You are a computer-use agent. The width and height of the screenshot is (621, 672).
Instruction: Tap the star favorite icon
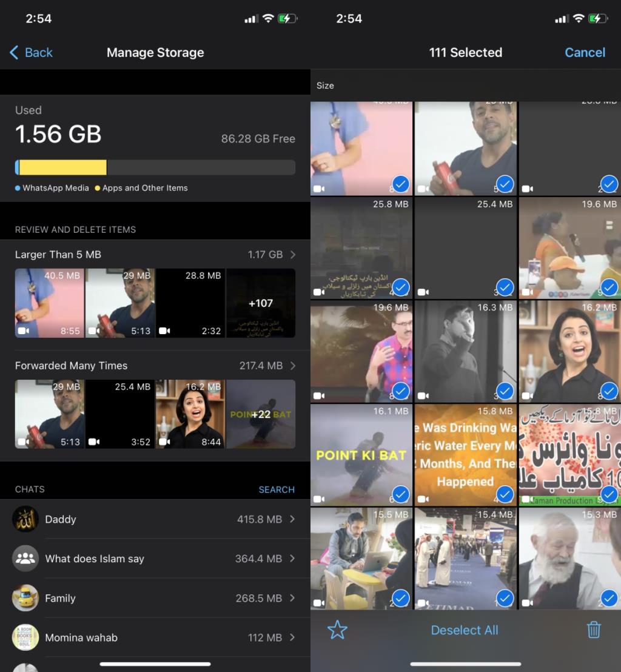tap(337, 630)
